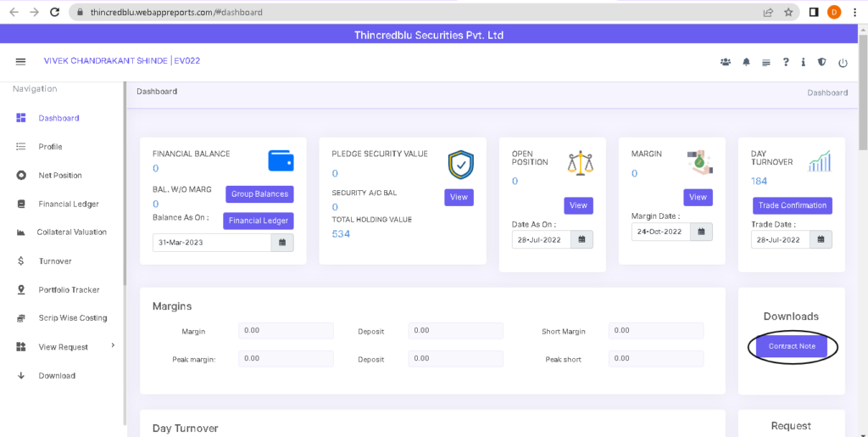The image size is (868, 437).
Task: Open Scrip Wise Costing in sidebar
Action: [x=73, y=318]
